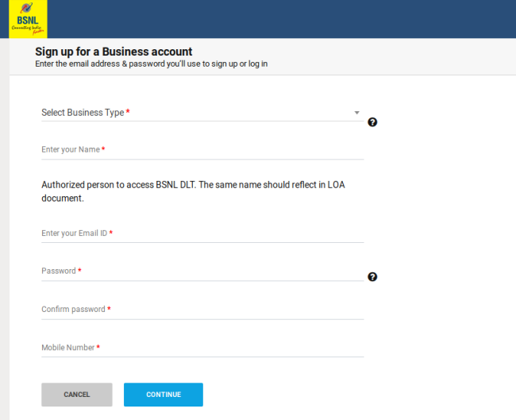Image resolution: width=516 pixels, height=420 pixels.
Task: Click help icon beside Select Business Type
Action: (x=372, y=122)
